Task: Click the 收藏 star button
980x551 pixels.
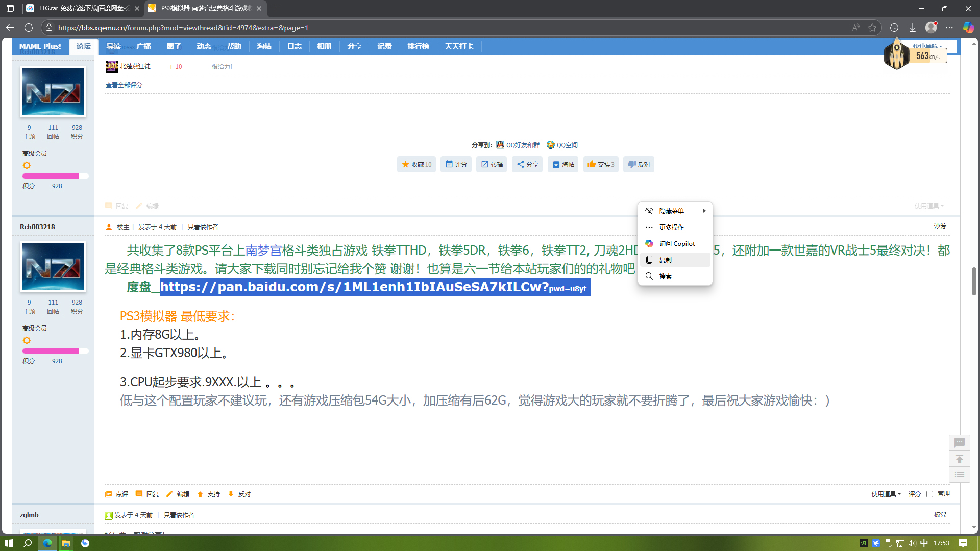Action: [416, 164]
